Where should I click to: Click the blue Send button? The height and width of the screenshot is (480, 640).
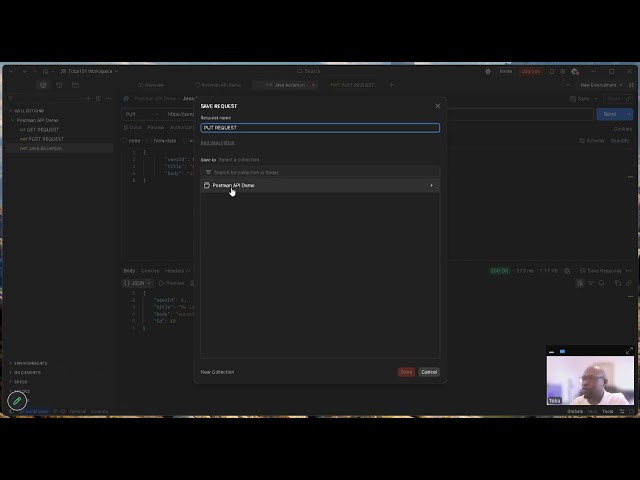(610, 114)
